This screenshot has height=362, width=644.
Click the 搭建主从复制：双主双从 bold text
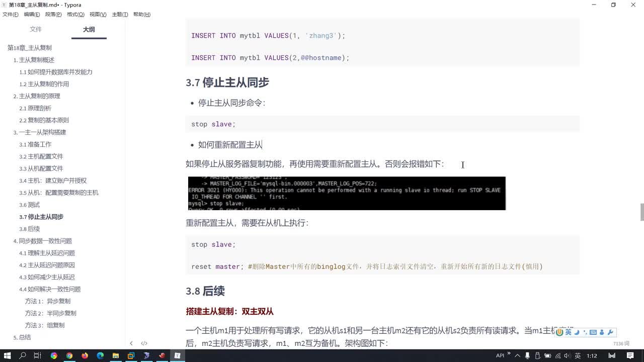(x=230, y=312)
